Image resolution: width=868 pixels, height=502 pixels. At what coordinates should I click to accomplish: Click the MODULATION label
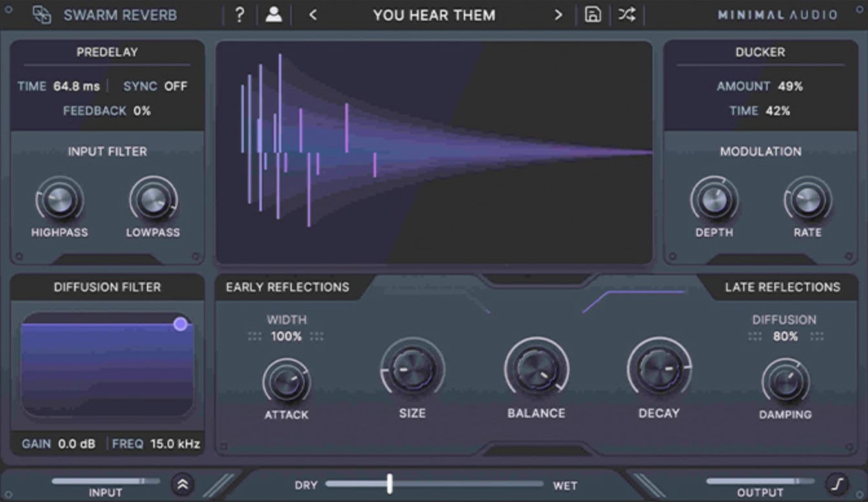pyautogui.click(x=761, y=151)
